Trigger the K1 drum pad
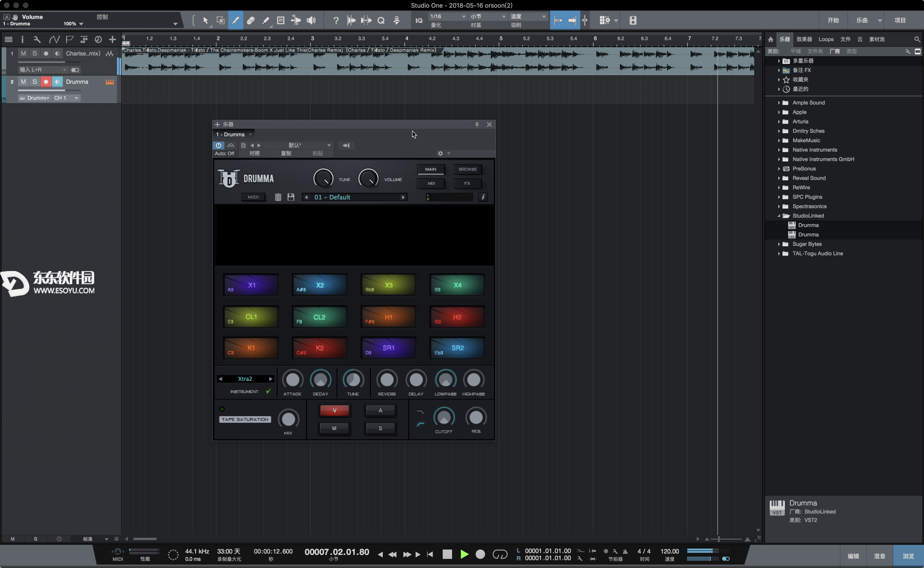This screenshot has height=568, width=924. pyautogui.click(x=251, y=348)
